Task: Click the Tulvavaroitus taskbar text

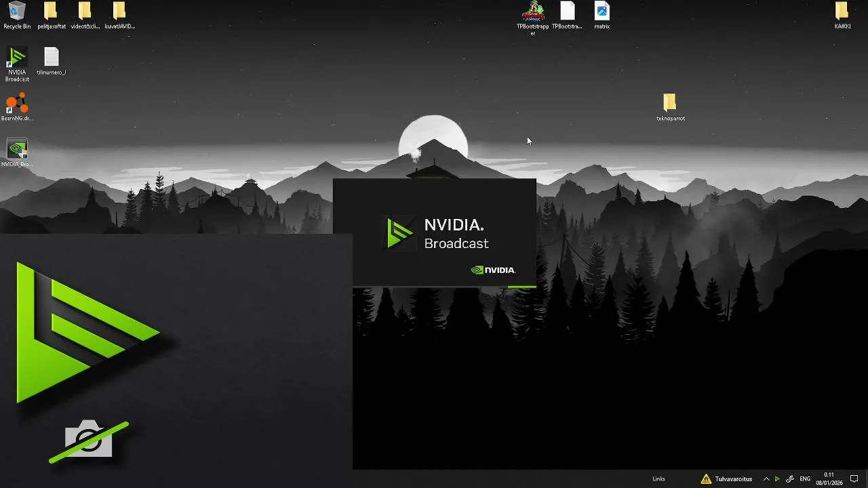Action: (733, 479)
